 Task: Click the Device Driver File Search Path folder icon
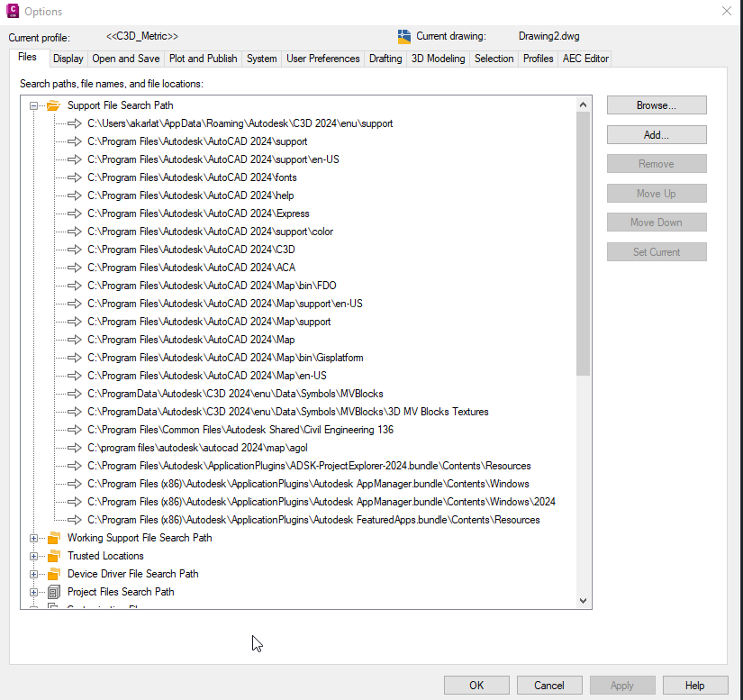pyautogui.click(x=54, y=574)
